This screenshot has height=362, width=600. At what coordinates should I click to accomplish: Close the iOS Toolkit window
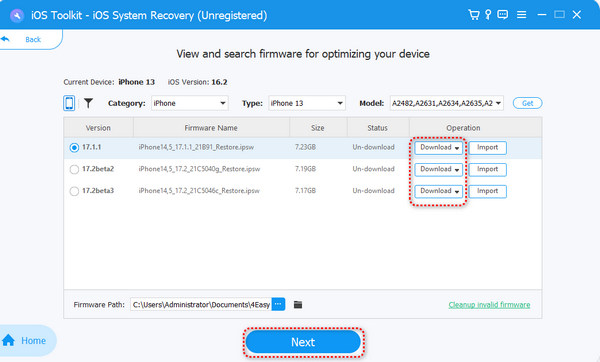pos(577,15)
